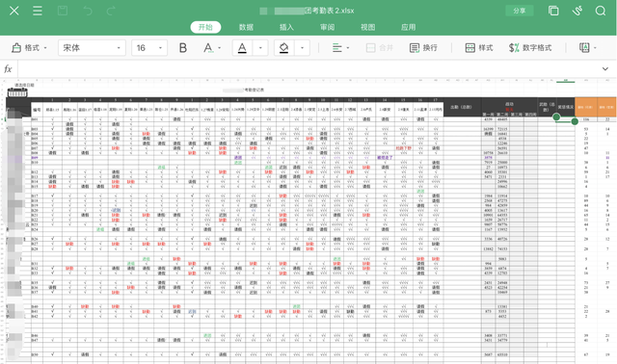Click the fx insert function icon

tap(8, 68)
